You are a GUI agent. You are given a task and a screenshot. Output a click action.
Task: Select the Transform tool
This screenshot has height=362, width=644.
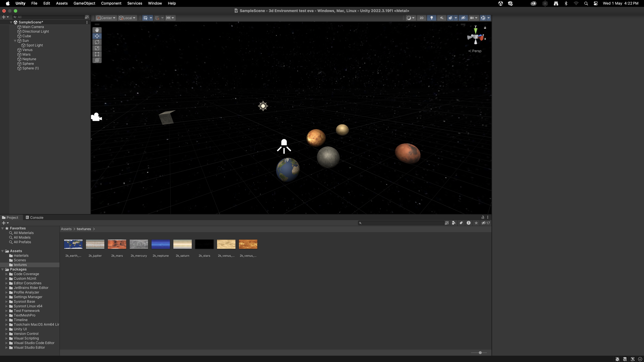[97, 60]
